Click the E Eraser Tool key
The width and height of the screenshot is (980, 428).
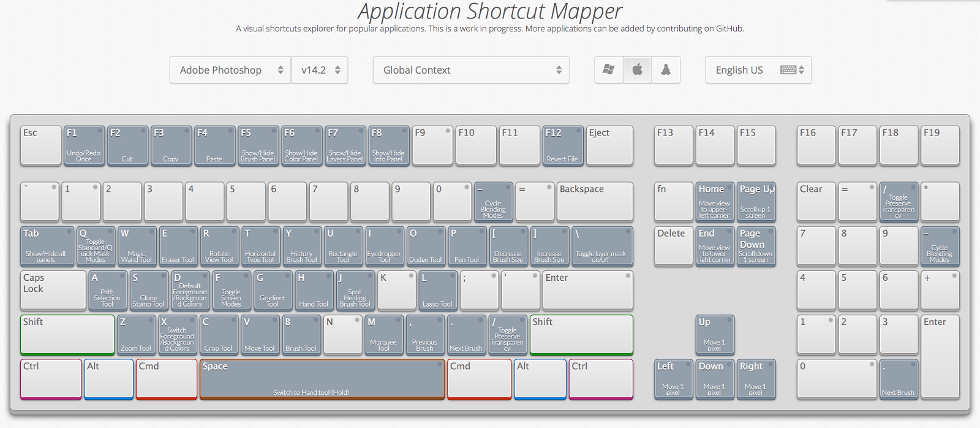[x=178, y=246]
